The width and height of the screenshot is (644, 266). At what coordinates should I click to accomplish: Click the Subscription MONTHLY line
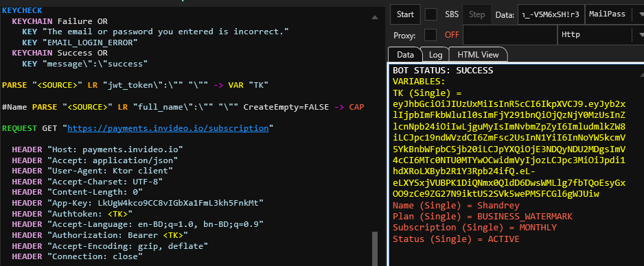(x=475, y=227)
